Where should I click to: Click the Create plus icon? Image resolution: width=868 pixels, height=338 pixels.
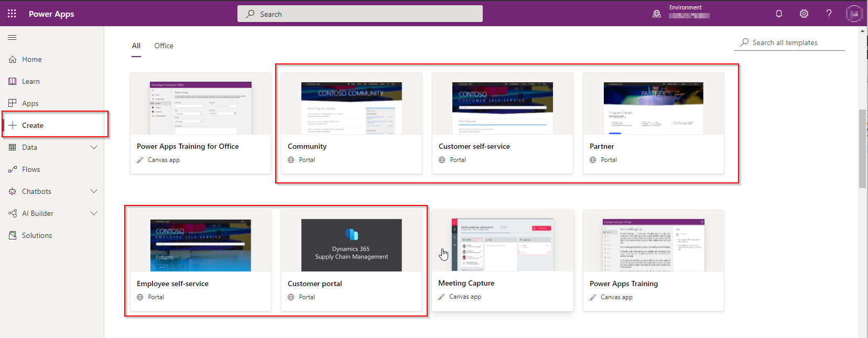tap(13, 125)
